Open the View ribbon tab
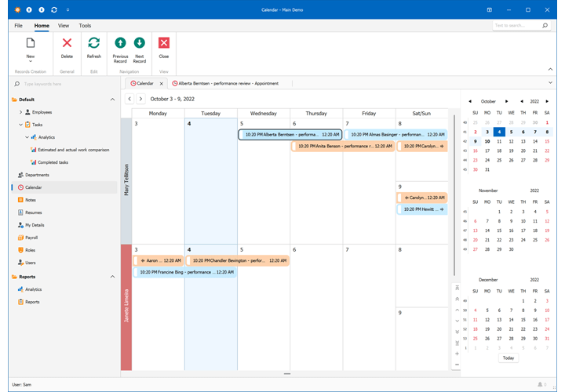The width and height of the screenshot is (565, 392). click(64, 26)
